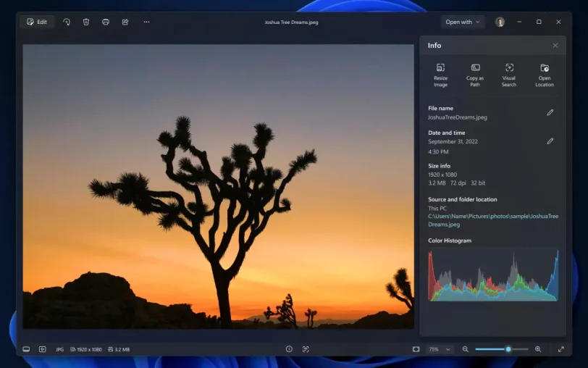The height and width of the screenshot is (368, 588).
Task: Click the 72 dpi value
Action: tap(458, 183)
